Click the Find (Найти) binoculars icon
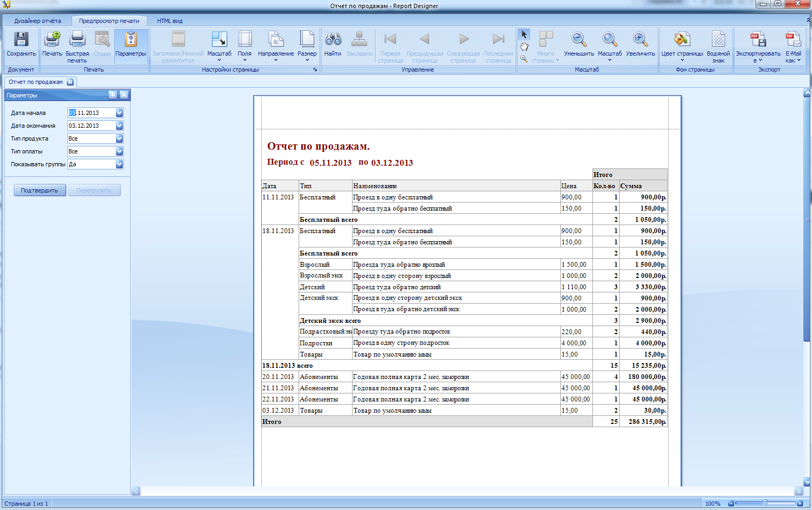Image resolution: width=812 pixels, height=510 pixels. [x=333, y=40]
